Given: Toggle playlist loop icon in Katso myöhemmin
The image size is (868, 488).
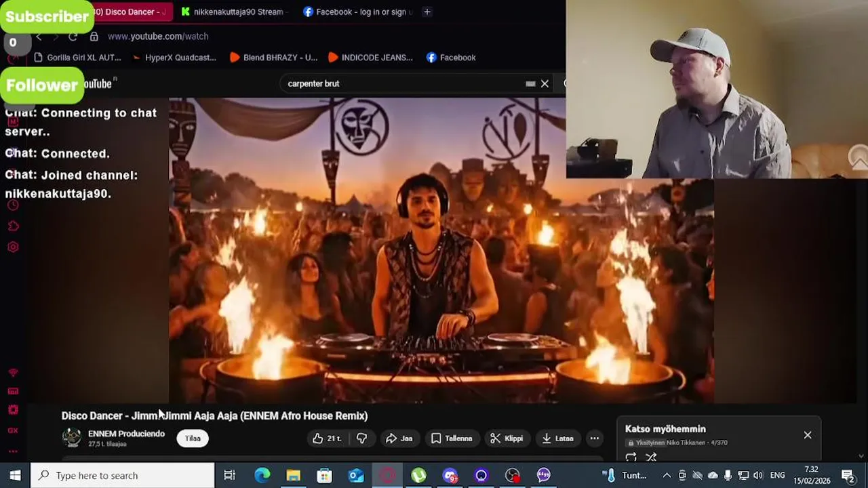Looking at the screenshot, I should click(631, 457).
